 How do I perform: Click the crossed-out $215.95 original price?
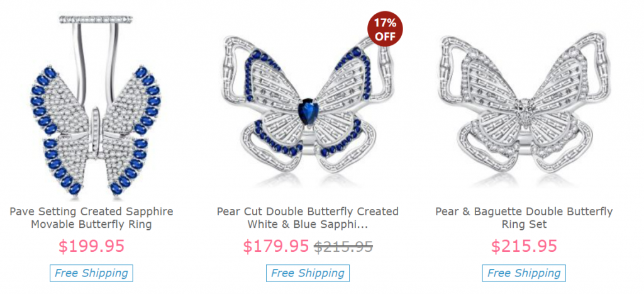pyautogui.click(x=343, y=246)
